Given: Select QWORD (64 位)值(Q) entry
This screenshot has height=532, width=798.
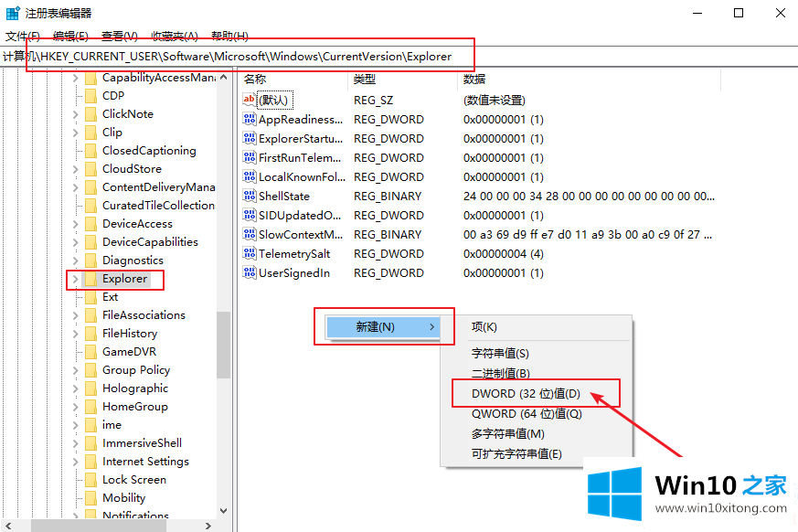Looking at the screenshot, I should click(527, 413).
